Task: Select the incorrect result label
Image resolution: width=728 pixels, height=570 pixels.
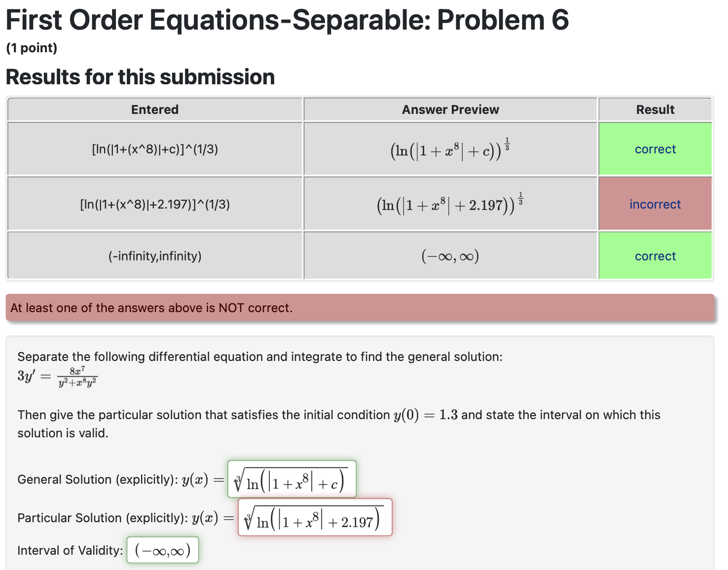Action: 655,204
